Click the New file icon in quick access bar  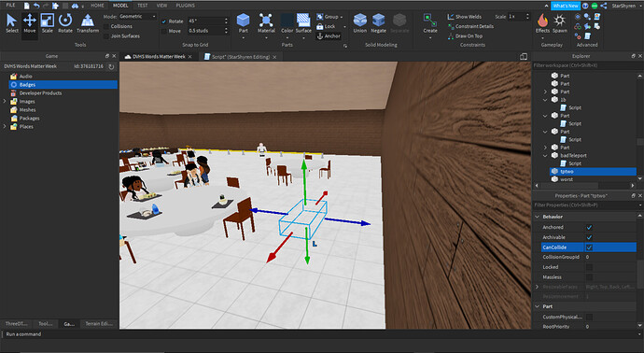coord(27,6)
